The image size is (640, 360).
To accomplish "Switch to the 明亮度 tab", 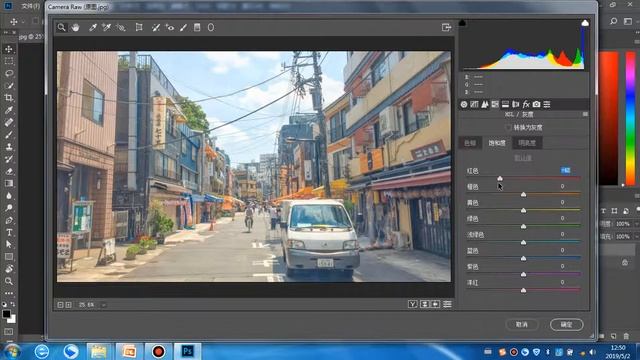I will pos(527,143).
